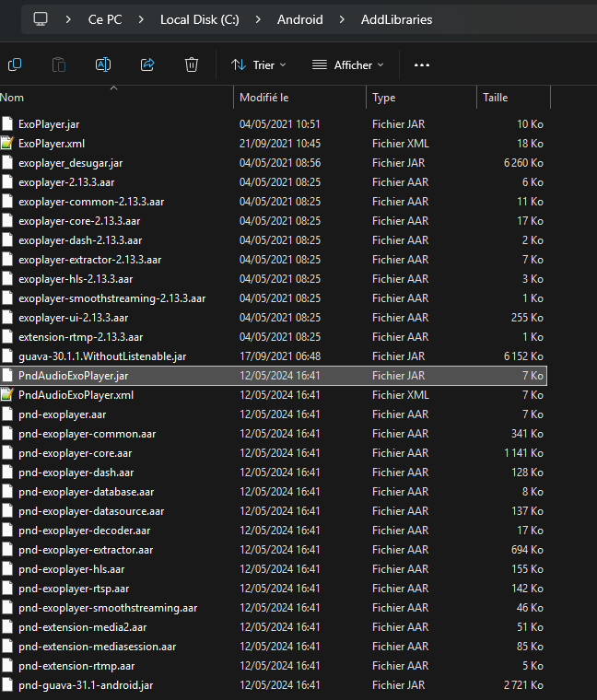
Task: Click the 6 152 Ko size value
Action: (523, 356)
